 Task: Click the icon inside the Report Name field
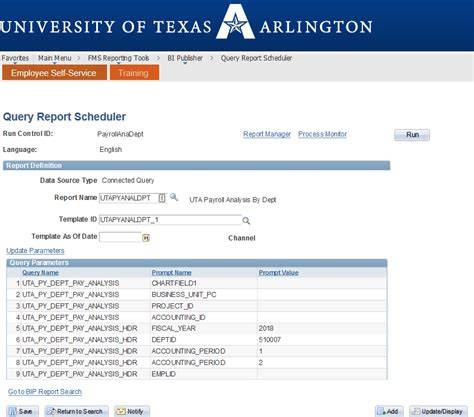[162, 198]
